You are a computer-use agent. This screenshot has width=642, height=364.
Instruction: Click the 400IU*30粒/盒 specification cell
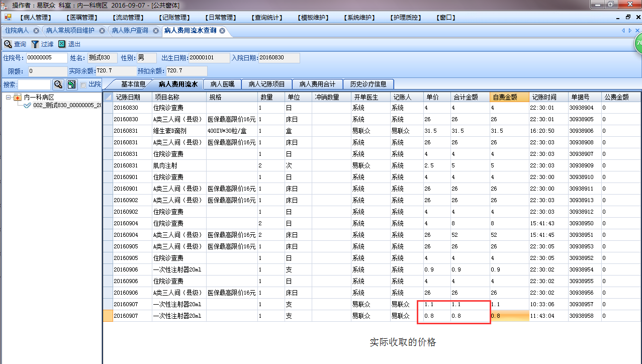232,131
